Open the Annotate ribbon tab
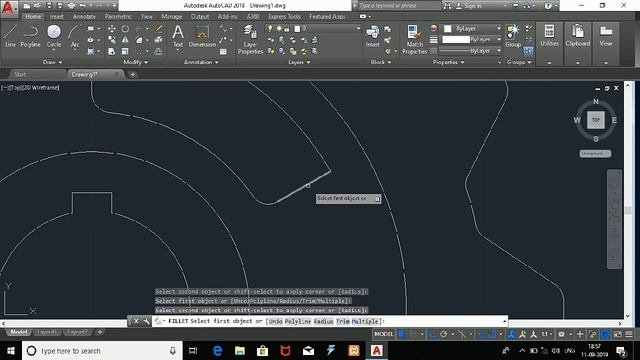This screenshot has height=360, width=640. click(x=84, y=16)
